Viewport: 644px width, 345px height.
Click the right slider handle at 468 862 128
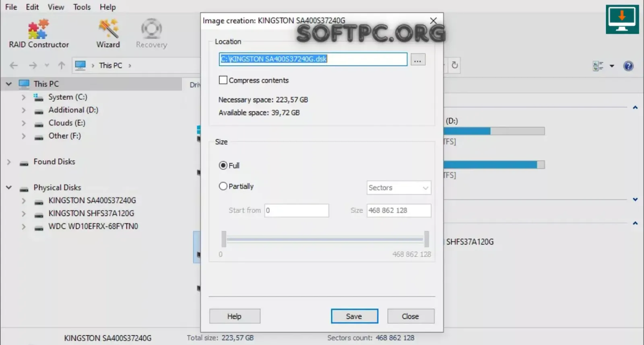(426, 239)
